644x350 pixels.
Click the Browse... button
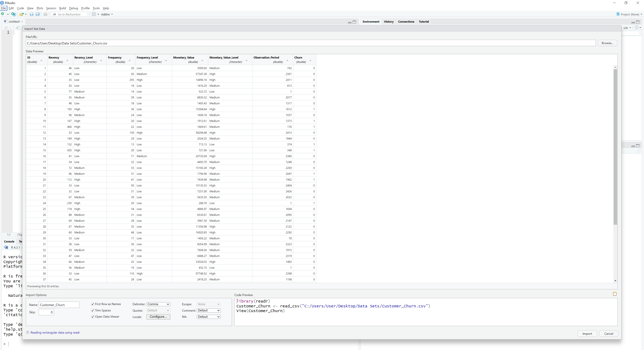(607, 43)
